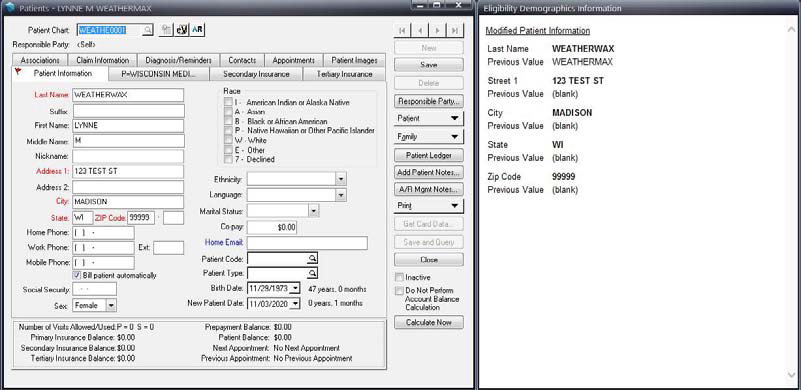Switch to the Claim Information tab

[x=102, y=60]
